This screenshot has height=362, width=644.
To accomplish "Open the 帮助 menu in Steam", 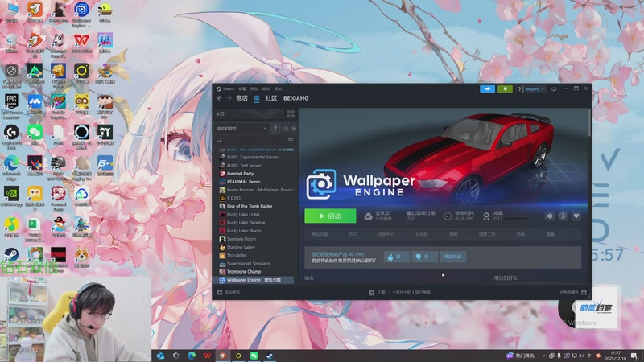I will (278, 89).
